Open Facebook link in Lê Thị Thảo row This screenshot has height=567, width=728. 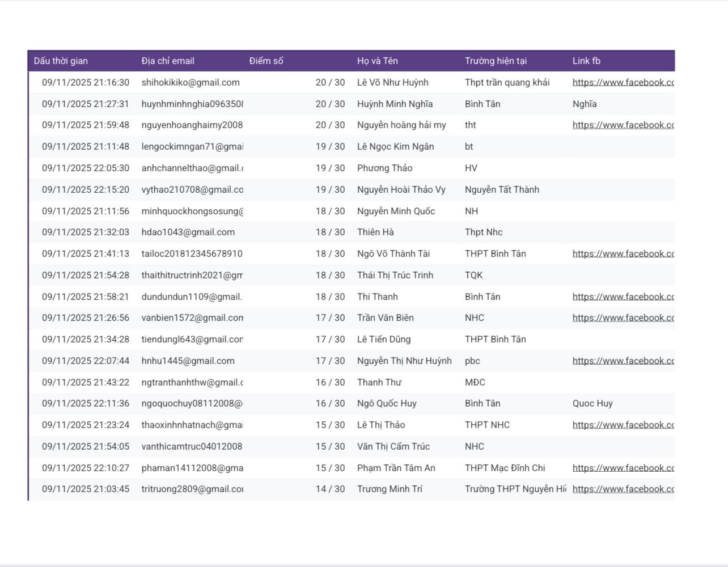click(x=623, y=425)
